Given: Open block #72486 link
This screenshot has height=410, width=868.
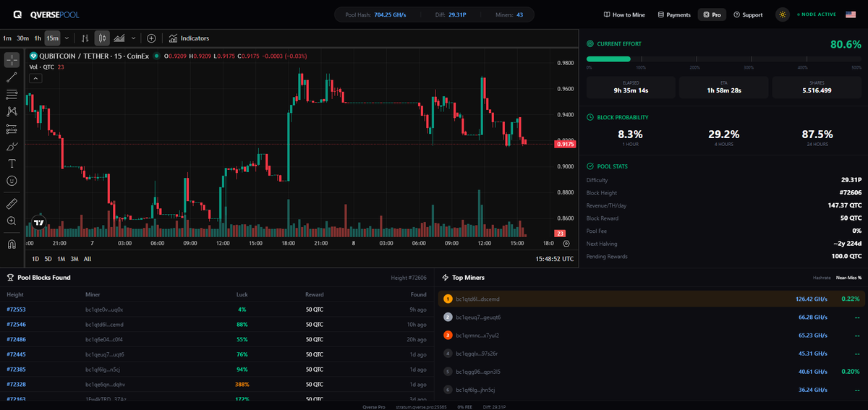Looking at the screenshot, I should click(x=17, y=339).
